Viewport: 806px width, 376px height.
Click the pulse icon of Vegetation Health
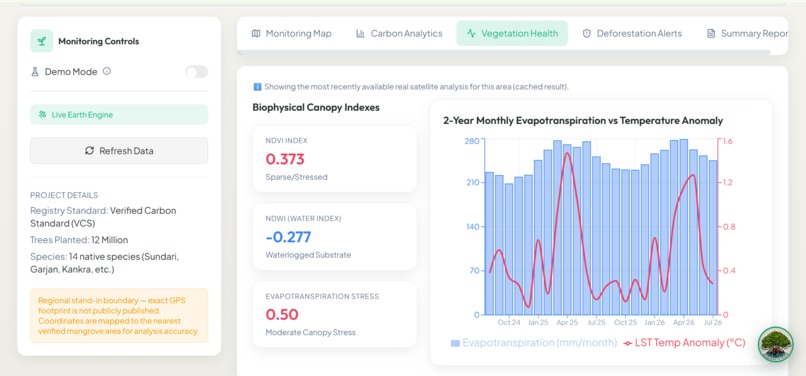471,33
